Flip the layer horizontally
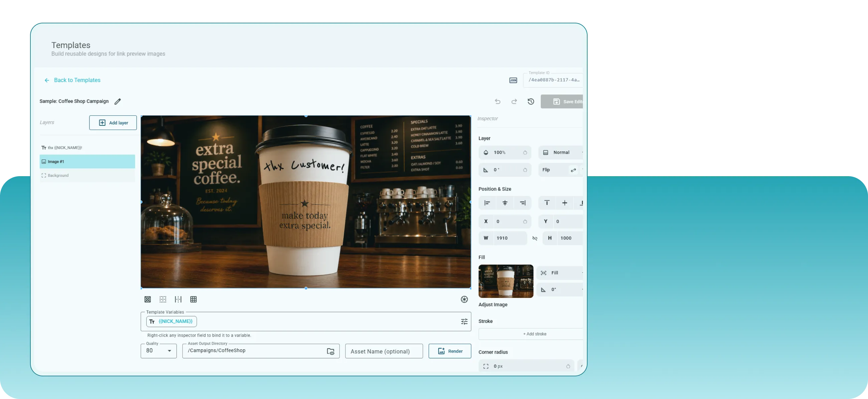The width and height of the screenshot is (868, 399). [573, 170]
